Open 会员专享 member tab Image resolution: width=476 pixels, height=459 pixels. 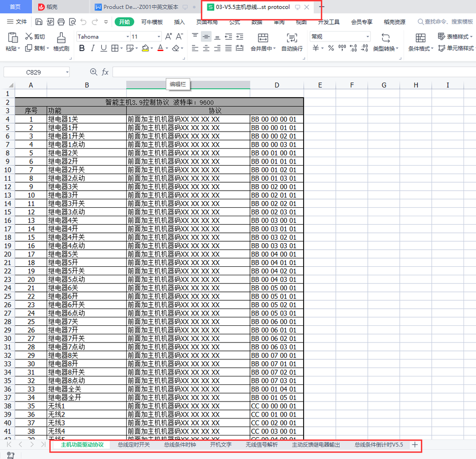[362, 22]
